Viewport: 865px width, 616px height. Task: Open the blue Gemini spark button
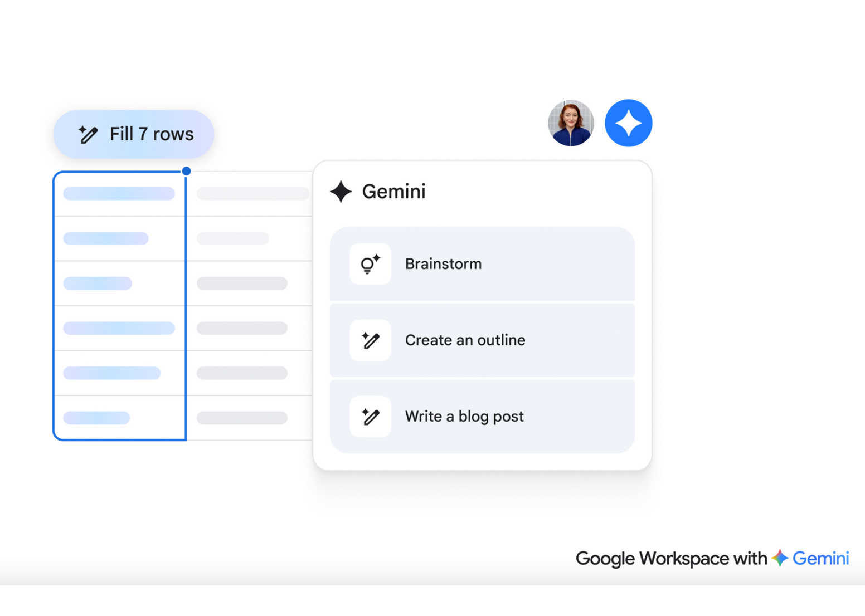coord(628,123)
